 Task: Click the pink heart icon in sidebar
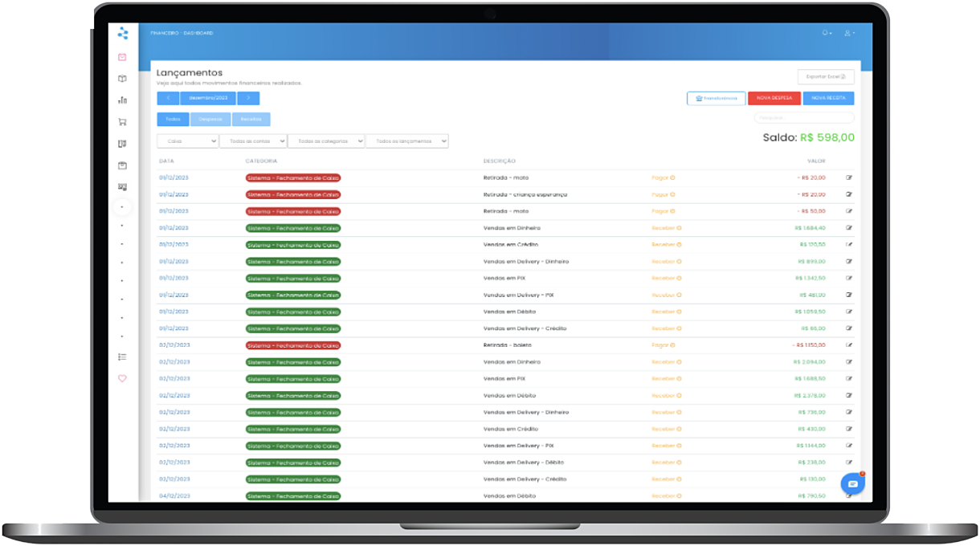pos(122,378)
